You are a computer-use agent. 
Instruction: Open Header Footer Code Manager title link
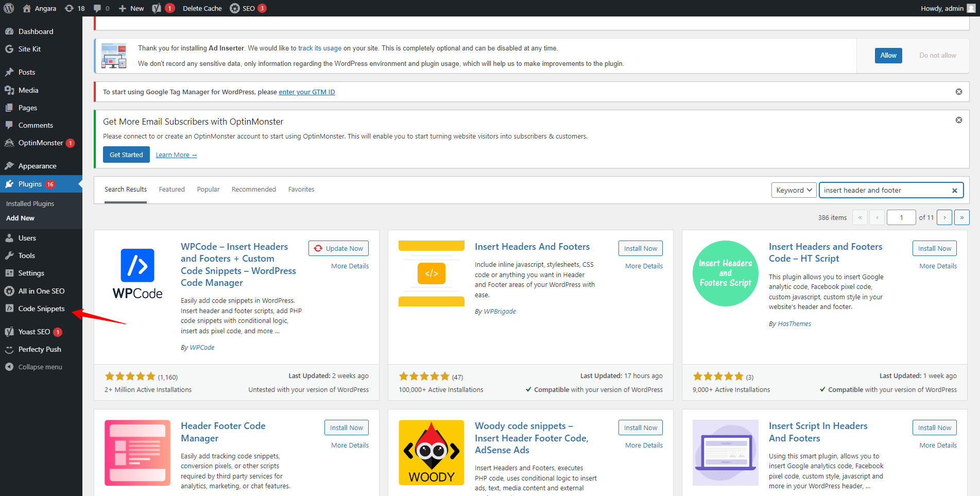223,432
